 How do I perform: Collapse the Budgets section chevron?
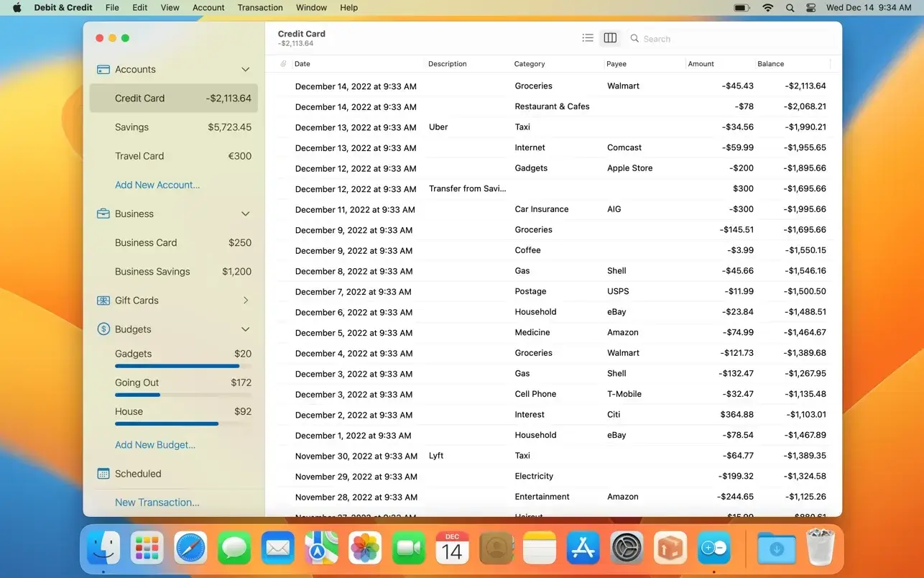[x=245, y=329]
